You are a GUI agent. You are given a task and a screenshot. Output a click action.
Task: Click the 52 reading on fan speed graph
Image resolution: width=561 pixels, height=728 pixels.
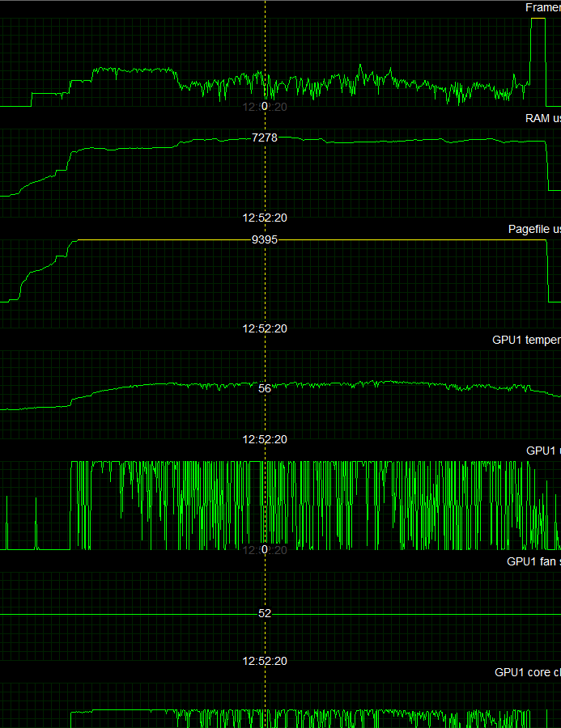click(265, 613)
